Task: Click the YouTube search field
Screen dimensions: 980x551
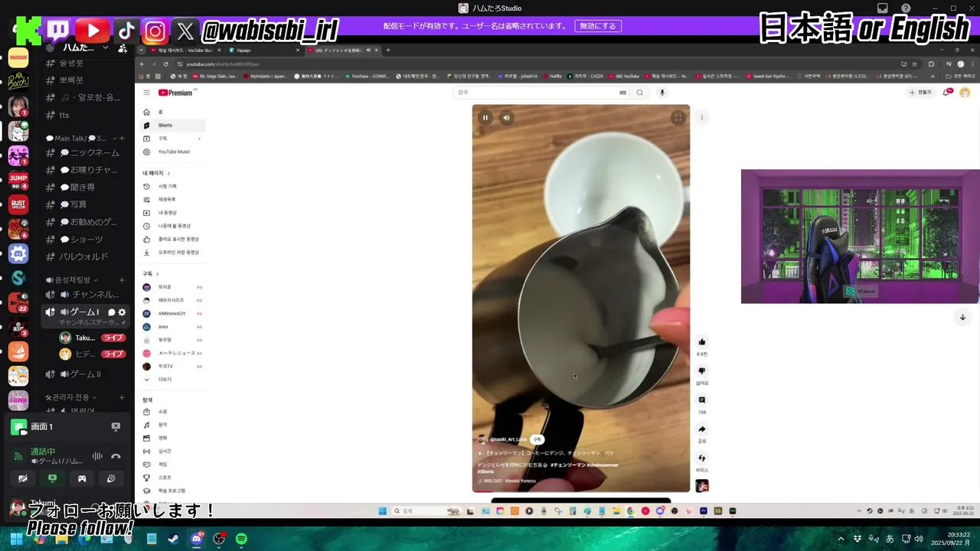Action: point(542,93)
